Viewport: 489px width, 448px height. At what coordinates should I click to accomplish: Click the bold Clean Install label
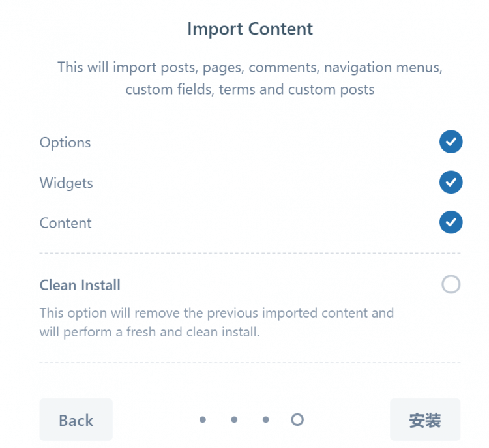[80, 285]
